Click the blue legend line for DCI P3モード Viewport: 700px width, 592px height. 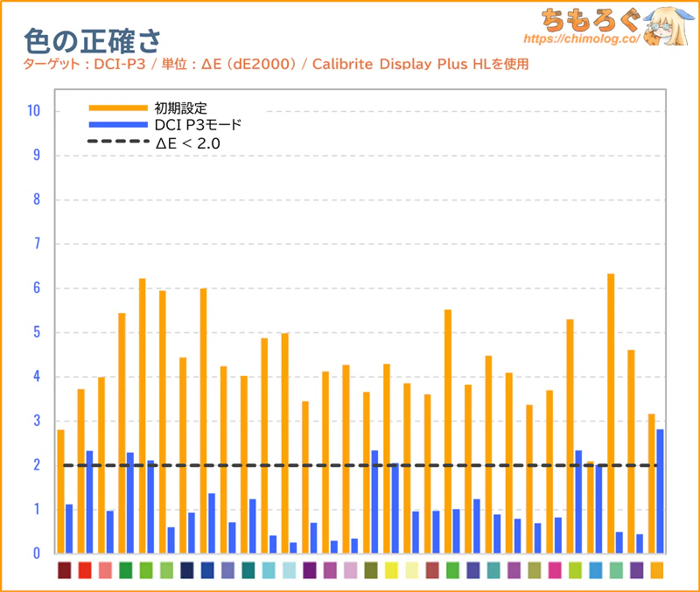pos(118,125)
